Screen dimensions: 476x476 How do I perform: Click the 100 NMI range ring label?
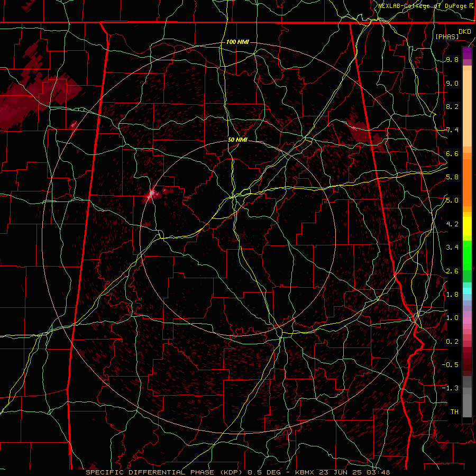coord(237,42)
